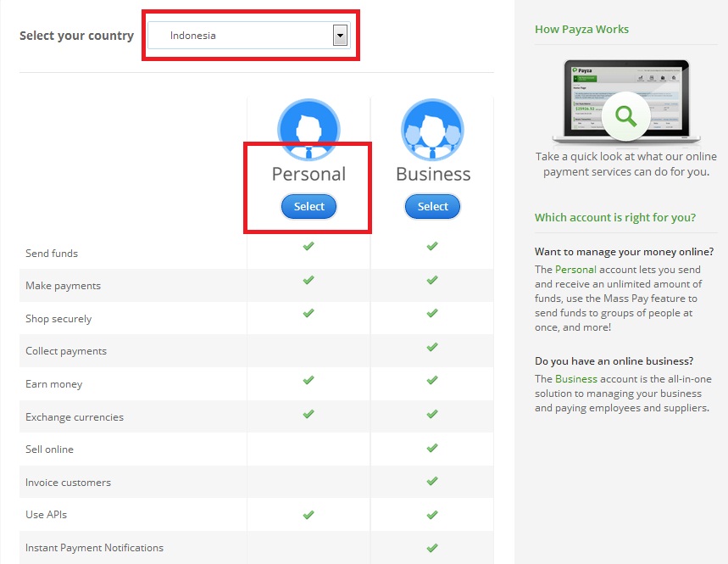
Task: Click Want to manage your money online text
Action: (x=624, y=252)
